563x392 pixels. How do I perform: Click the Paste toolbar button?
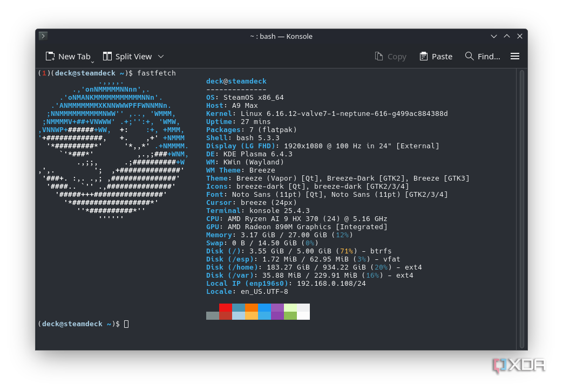pyautogui.click(x=436, y=56)
